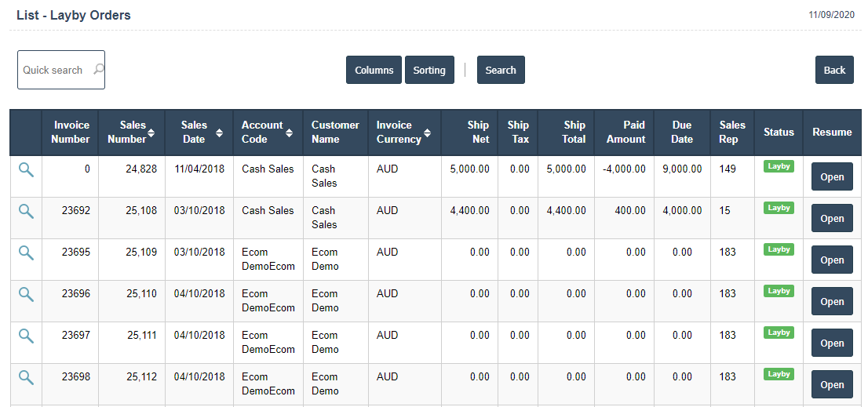Sort by Invoice Currency column arrows
868x407 pixels.
(429, 133)
